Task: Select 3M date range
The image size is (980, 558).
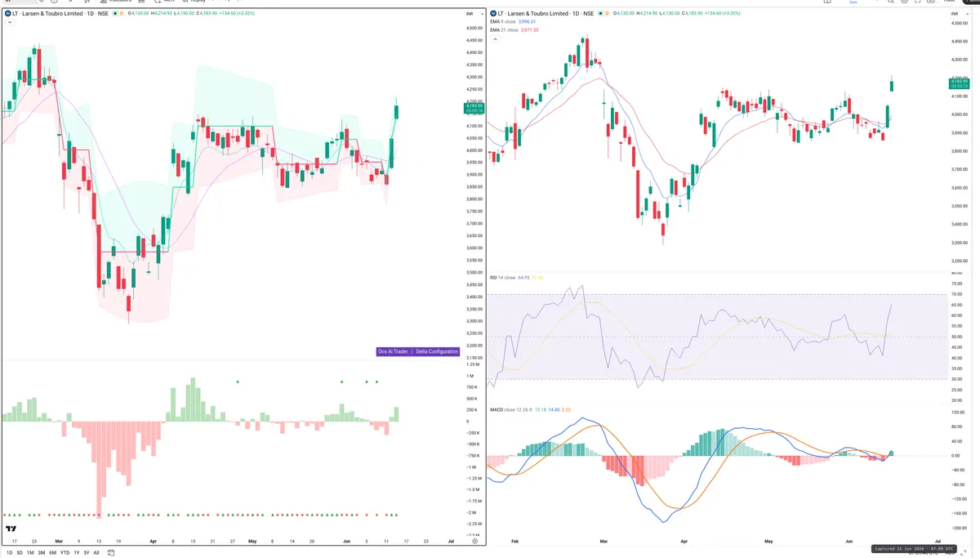Action: (x=42, y=553)
